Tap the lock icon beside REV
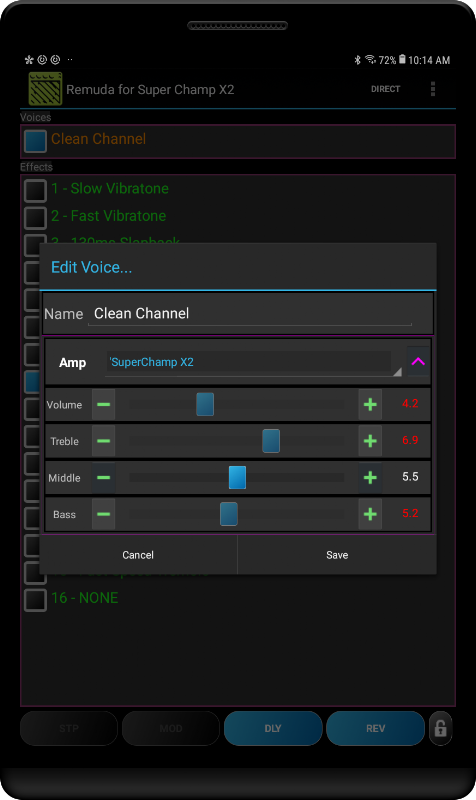Screen dimensions: 476x800 440,729
